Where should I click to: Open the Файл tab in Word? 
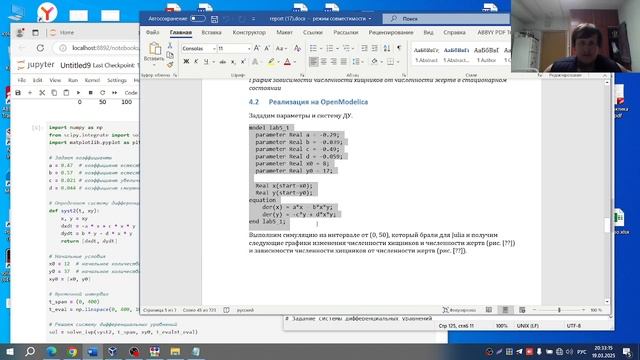pos(153,32)
